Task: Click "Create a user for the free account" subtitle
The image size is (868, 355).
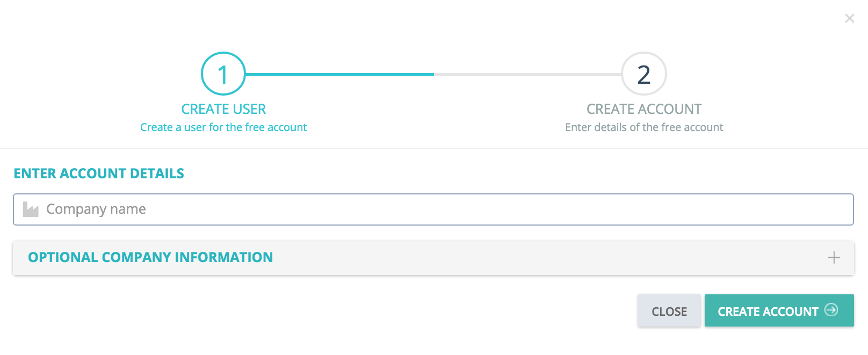Action: tap(223, 127)
